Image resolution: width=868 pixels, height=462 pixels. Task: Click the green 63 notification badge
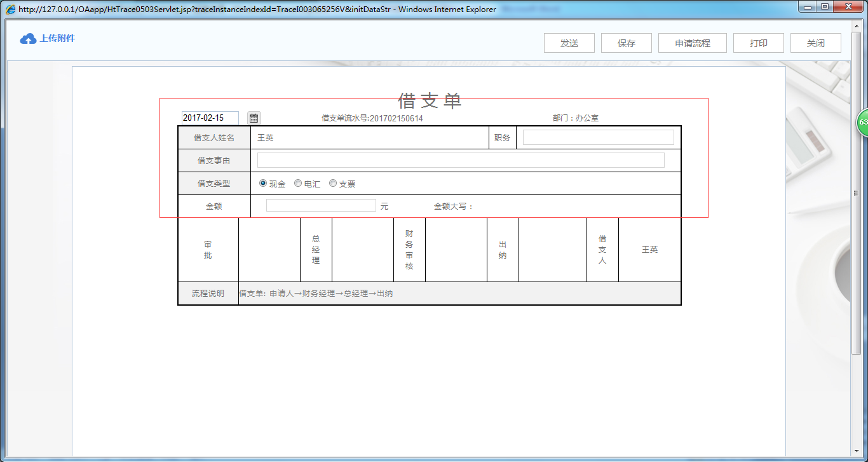coord(863,122)
